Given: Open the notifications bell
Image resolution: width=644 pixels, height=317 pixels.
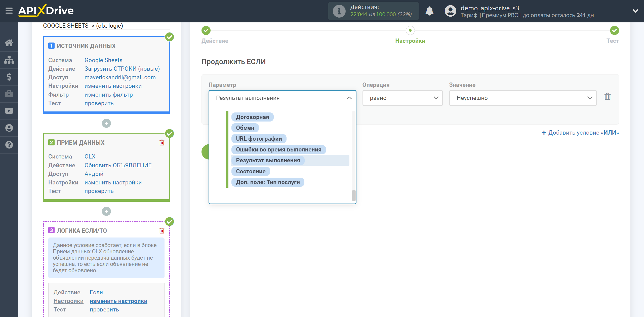Looking at the screenshot, I should click(x=429, y=11).
